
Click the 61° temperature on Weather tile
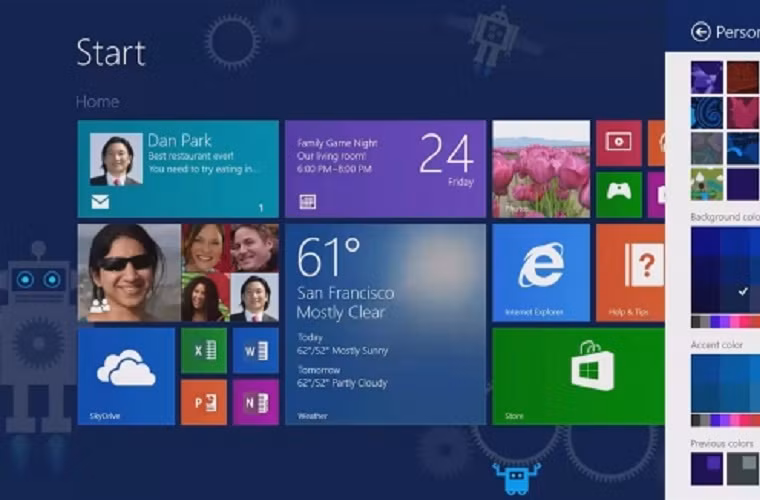click(x=329, y=257)
